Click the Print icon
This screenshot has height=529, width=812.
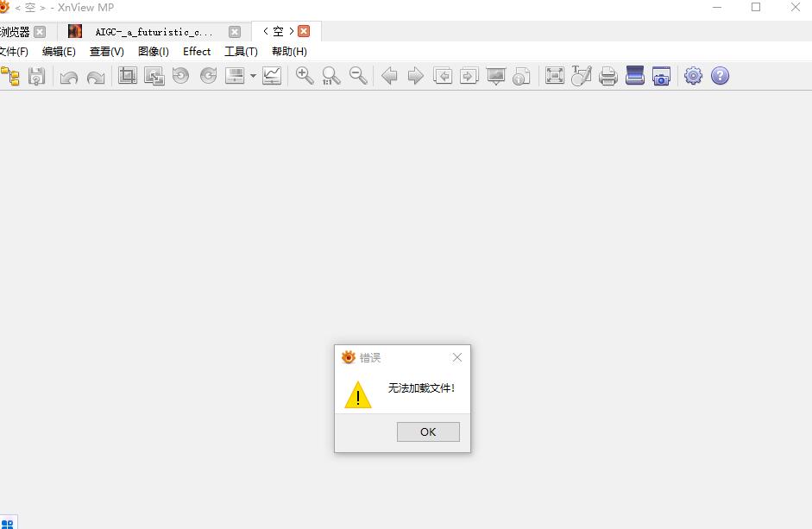pos(608,76)
